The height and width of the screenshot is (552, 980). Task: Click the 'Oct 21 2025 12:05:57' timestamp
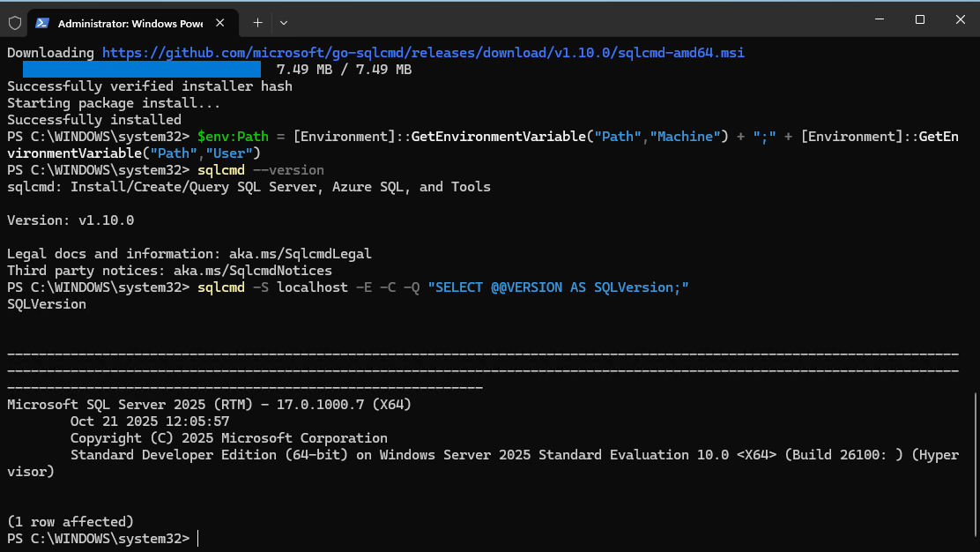click(x=149, y=421)
